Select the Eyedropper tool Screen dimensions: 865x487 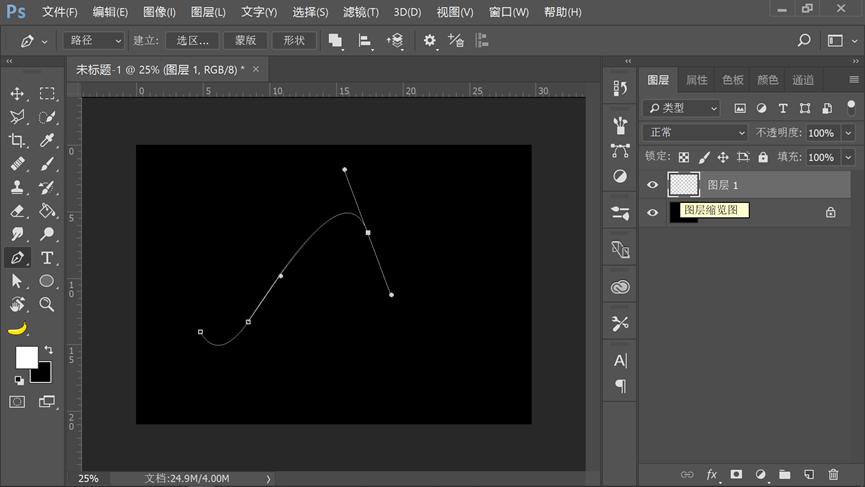47,140
